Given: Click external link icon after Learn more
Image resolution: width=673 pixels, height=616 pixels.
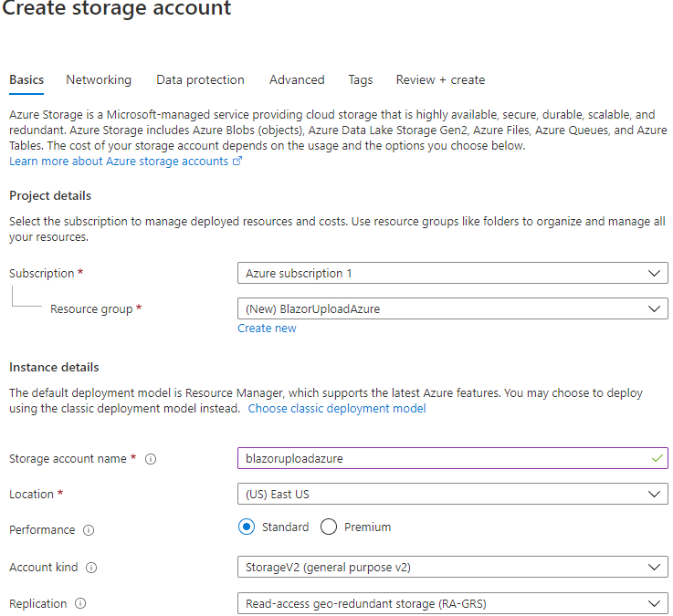Looking at the screenshot, I should [237, 162].
